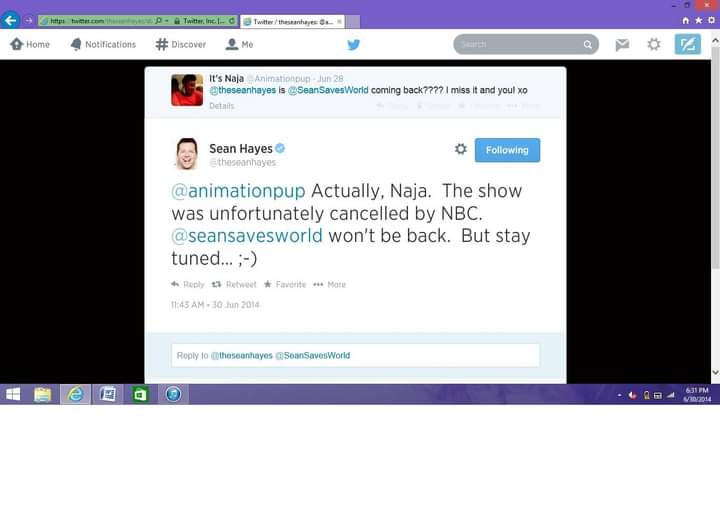The height and width of the screenshot is (506, 720).
Task: Click the 11:43 AM - 30 Jun 2014 timestamp
Action: click(215, 304)
